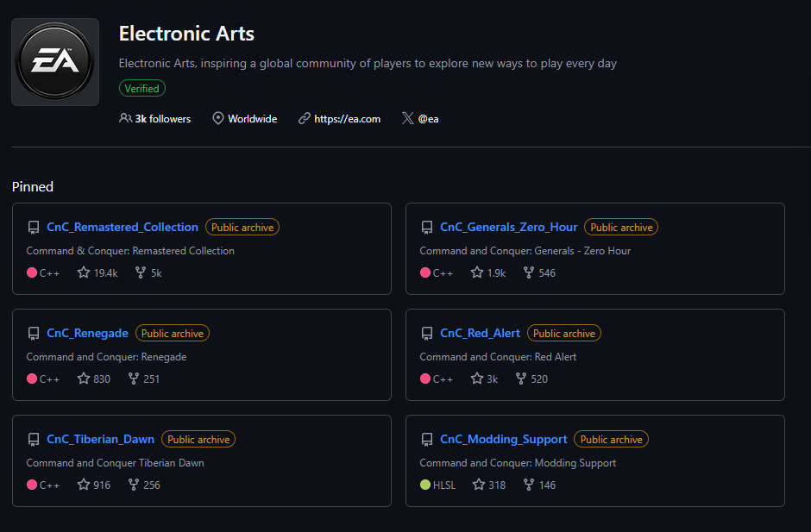Click the Electronic Arts EA logo avatar
Viewport: 811px width, 532px height.
tap(55, 62)
